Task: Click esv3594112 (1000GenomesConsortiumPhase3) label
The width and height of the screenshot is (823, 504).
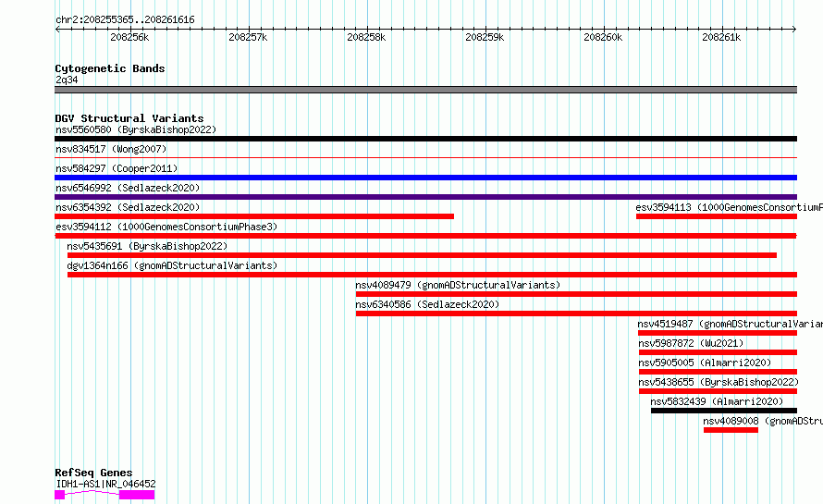Action: tap(166, 227)
